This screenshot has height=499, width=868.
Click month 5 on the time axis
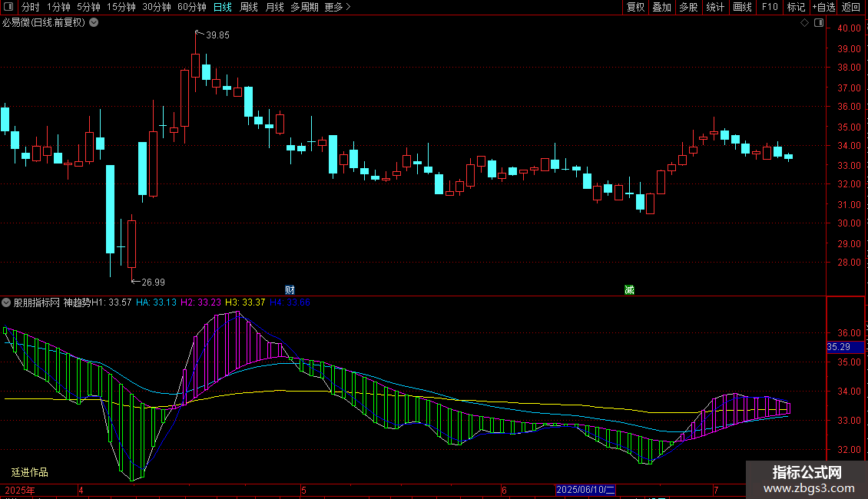pyautogui.click(x=304, y=490)
